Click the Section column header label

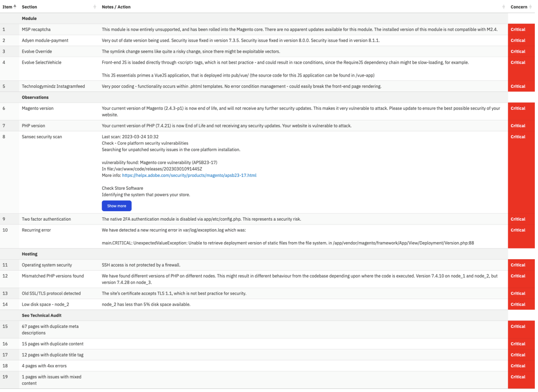click(x=29, y=7)
